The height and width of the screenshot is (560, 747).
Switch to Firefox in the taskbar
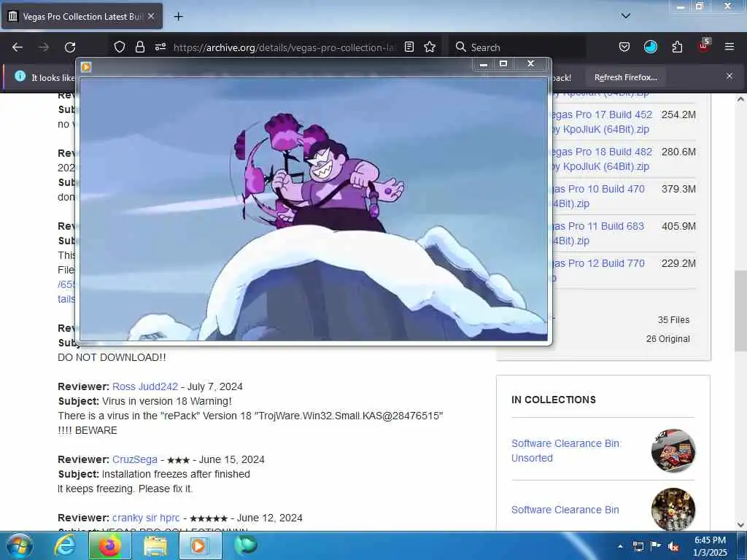pyautogui.click(x=110, y=545)
